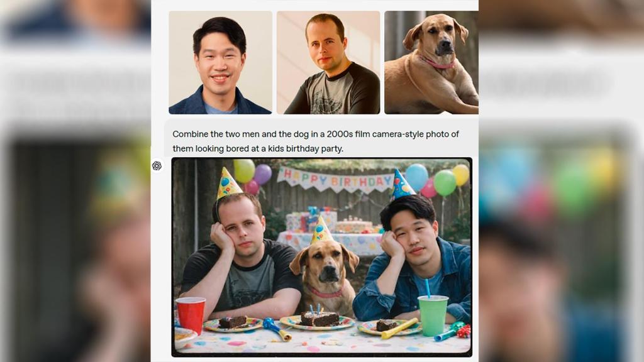The width and height of the screenshot is (644, 362).
Task: Click the red cup in the generated image
Action: pos(191,315)
